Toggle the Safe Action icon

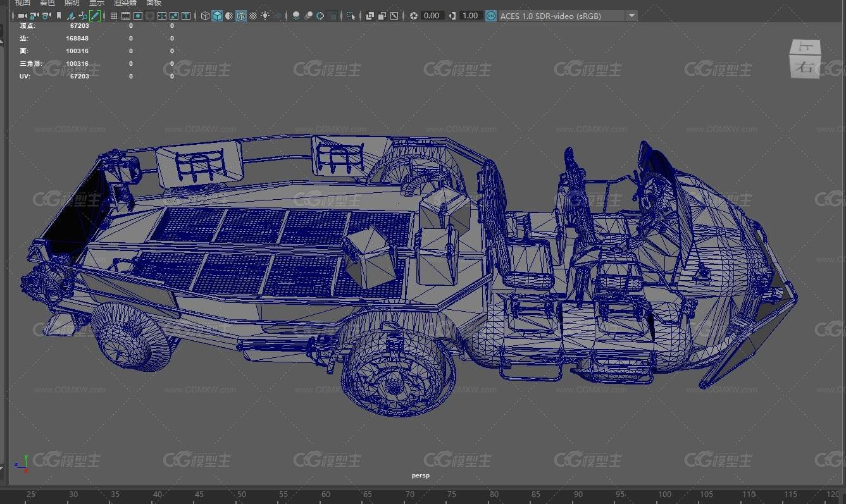174,16
